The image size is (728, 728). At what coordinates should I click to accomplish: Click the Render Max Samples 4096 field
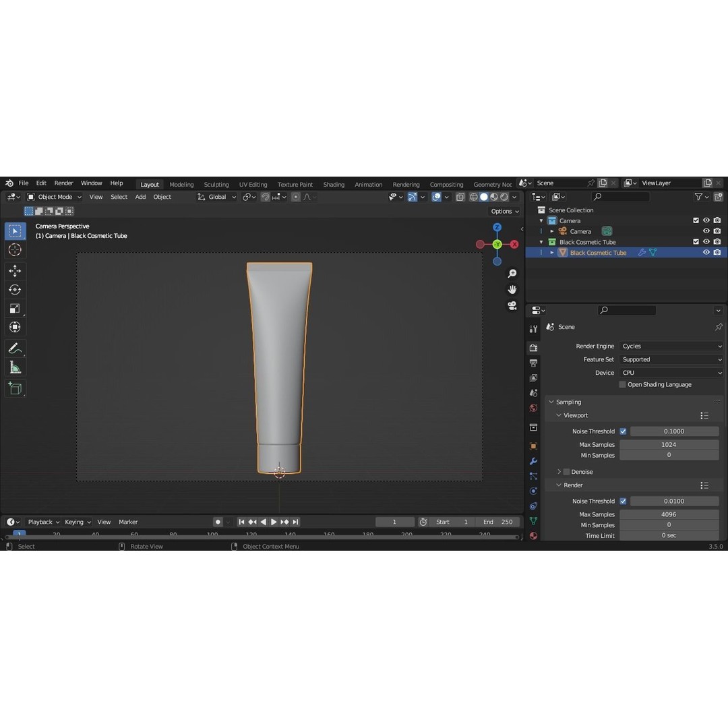coord(669,514)
